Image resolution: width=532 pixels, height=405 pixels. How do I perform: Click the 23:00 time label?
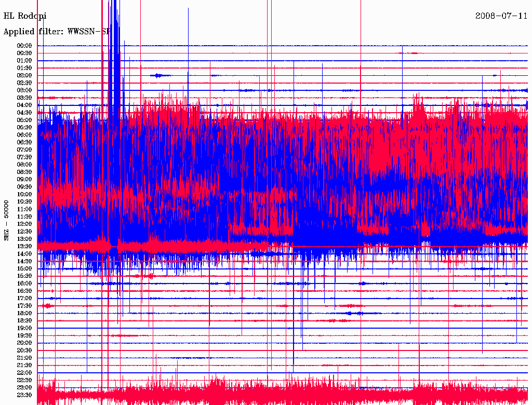[x=24, y=388]
